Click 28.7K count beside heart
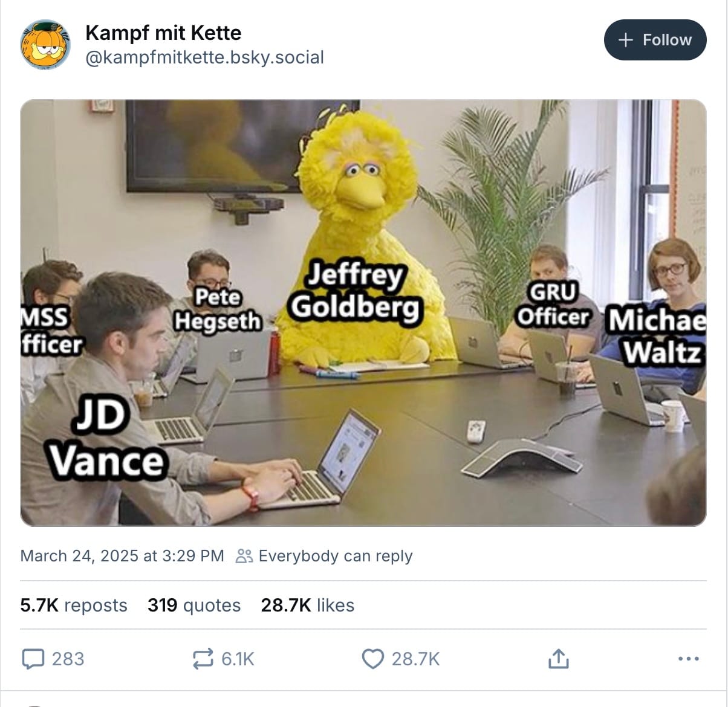The height and width of the screenshot is (707, 728). click(x=415, y=659)
